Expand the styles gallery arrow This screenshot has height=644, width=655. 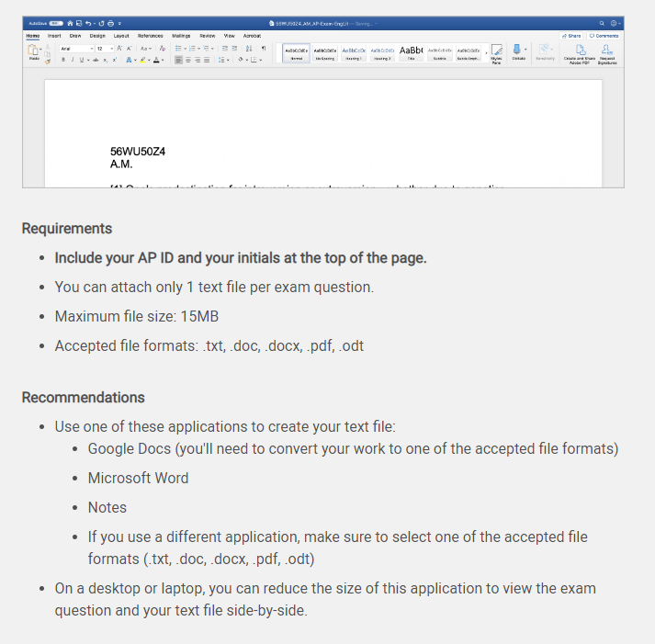486,53
